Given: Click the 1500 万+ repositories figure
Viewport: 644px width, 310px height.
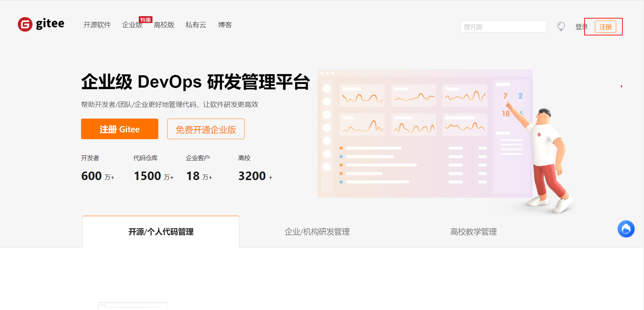Looking at the screenshot, I should click(x=154, y=176).
